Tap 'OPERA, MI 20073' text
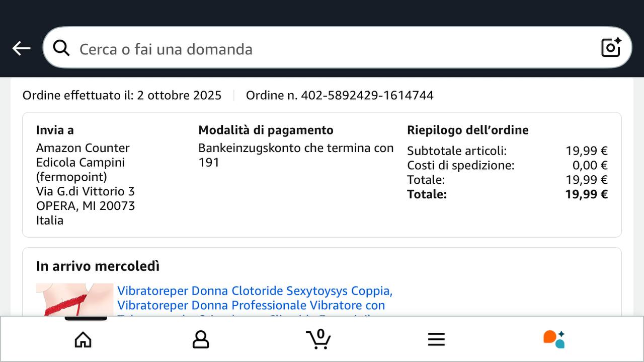This screenshot has height=362, width=644. 86,206
